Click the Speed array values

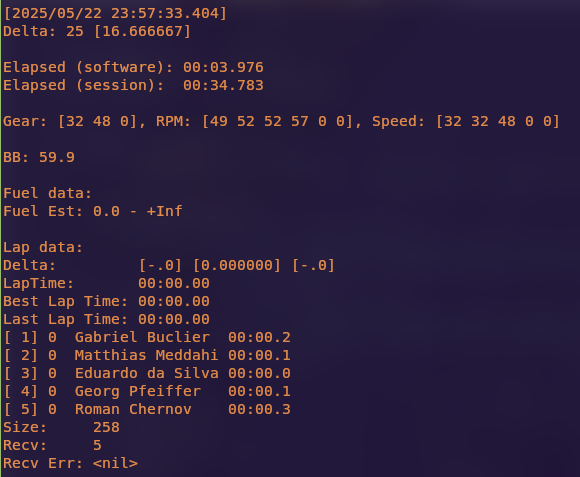point(498,121)
